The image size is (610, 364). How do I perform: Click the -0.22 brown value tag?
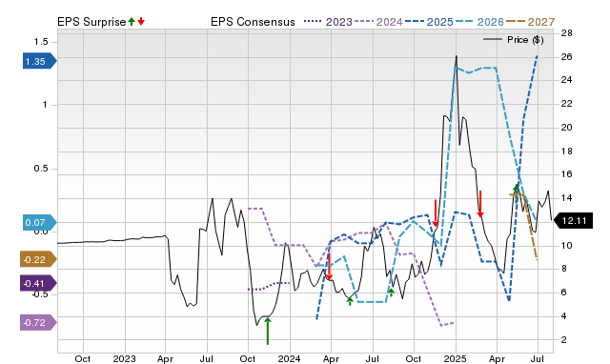click(x=38, y=259)
